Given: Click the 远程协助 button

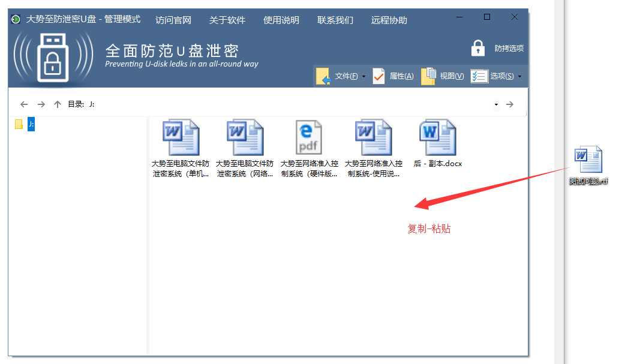Looking at the screenshot, I should [389, 20].
